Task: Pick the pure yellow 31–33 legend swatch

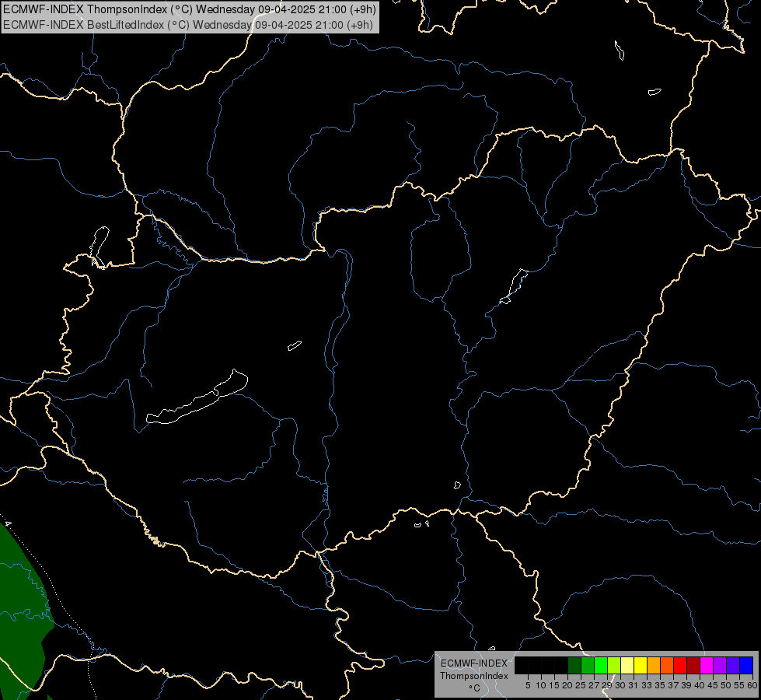Action: pos(641,665)
